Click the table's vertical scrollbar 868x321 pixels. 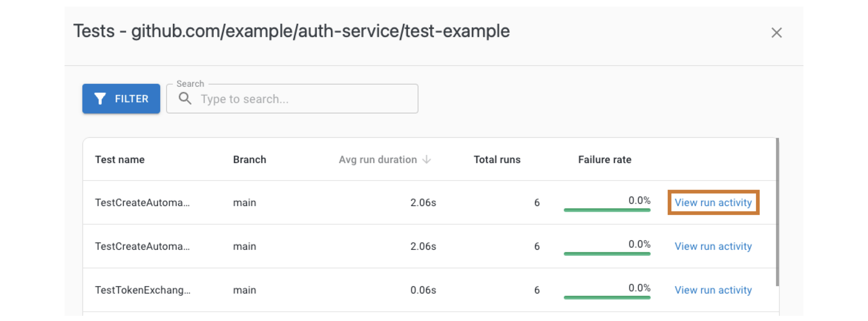coord(777,212)
